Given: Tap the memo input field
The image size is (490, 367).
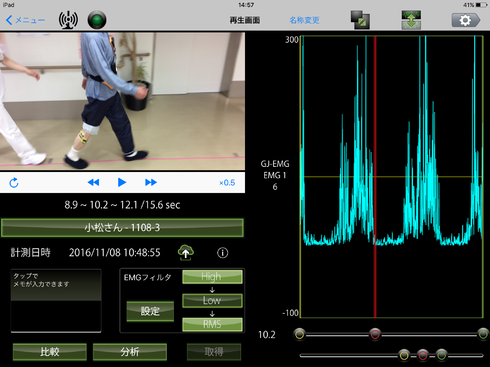Looking at the screenshot, I should [x=56, y=301].
